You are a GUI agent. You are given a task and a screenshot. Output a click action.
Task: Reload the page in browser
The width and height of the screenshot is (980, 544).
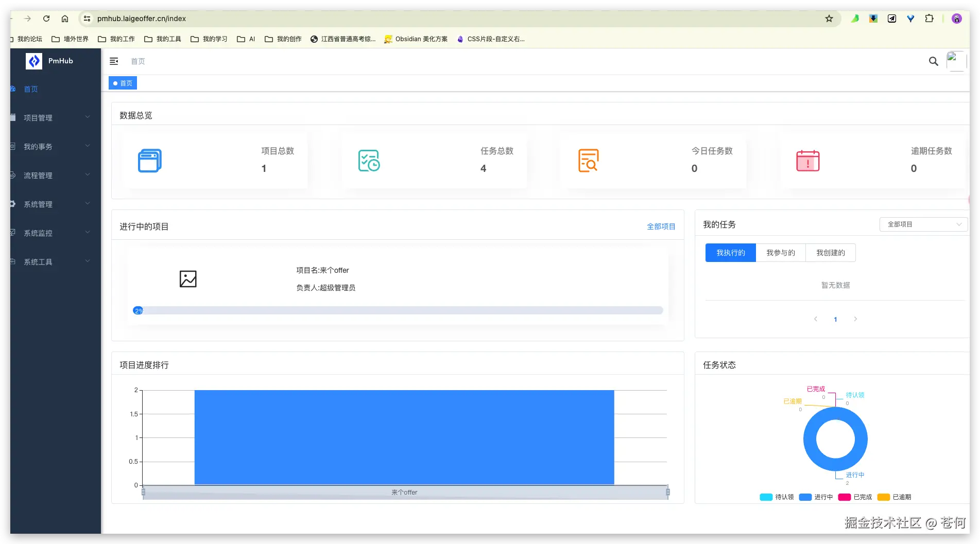(46, 19)
